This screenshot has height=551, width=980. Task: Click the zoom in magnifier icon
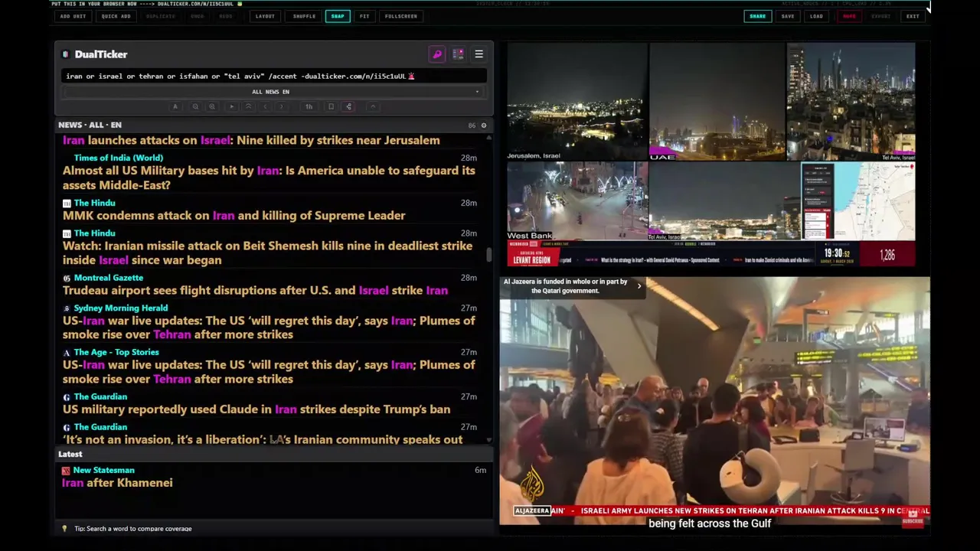[212, 106]
